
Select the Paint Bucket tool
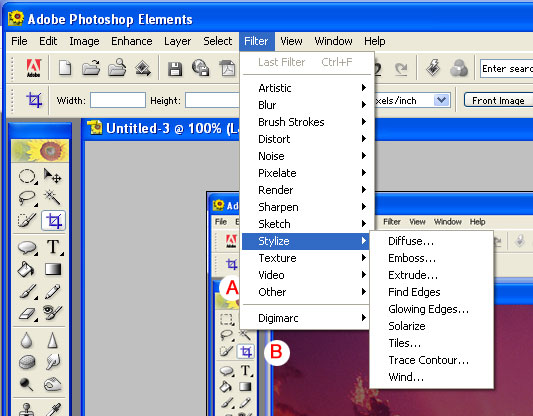pos(26,270)
